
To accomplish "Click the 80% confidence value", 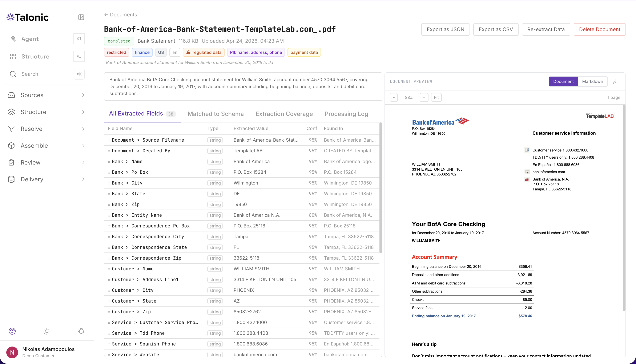I will 313,215.
